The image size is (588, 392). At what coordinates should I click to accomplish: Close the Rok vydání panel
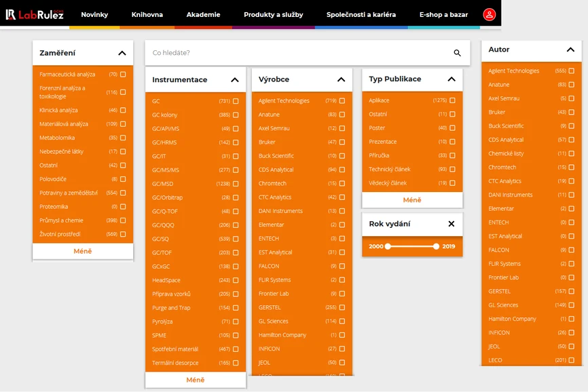[x=452, y=224]
